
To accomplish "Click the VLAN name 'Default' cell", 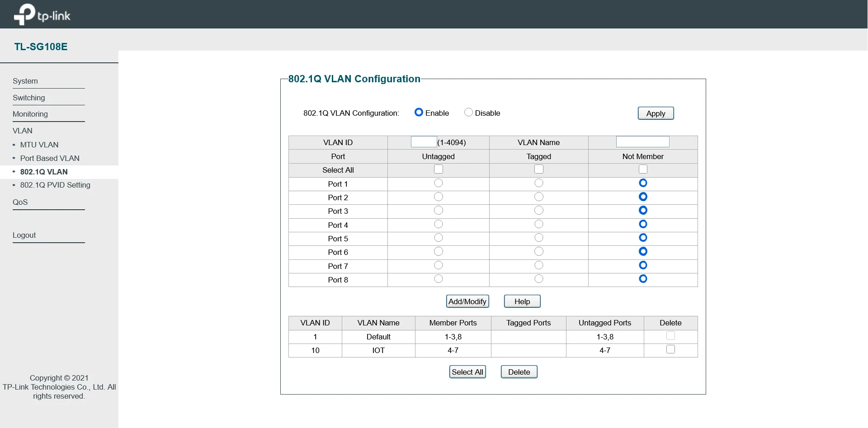I will pyautogui.click(x=378, y=337).
